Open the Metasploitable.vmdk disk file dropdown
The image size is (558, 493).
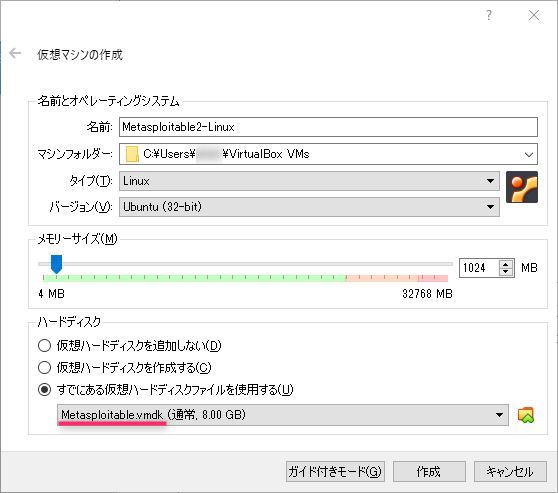[x=283, y=415]
